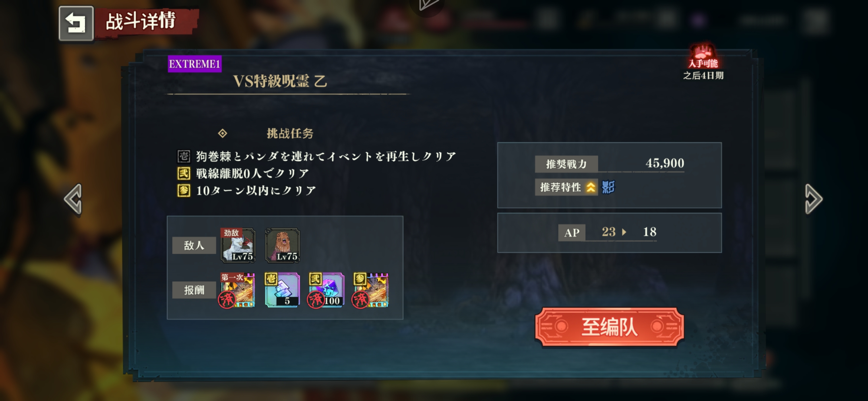Image resolution: width=868 pixels, height=401 pixels.
Task: View the mission two reward with quantity 100
Action: point(326,290)
